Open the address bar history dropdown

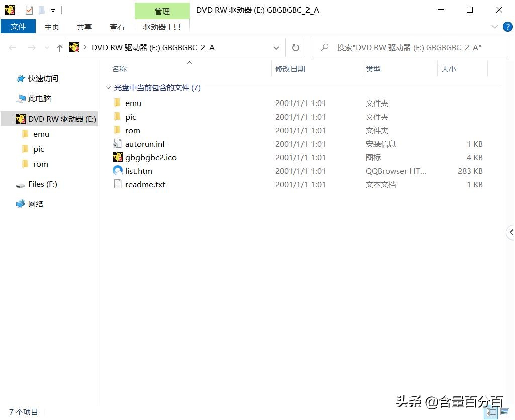coord(276,47)
